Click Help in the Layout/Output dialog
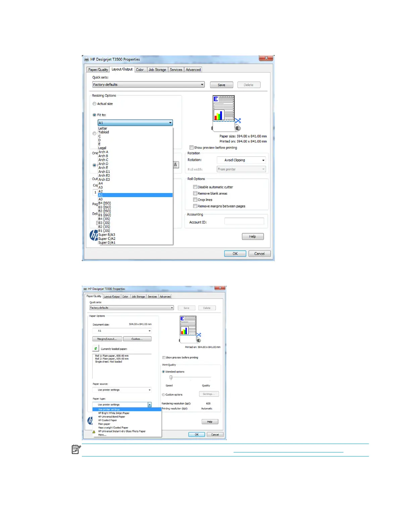Viewport: 399px width, 532px height. pos(253,236)
